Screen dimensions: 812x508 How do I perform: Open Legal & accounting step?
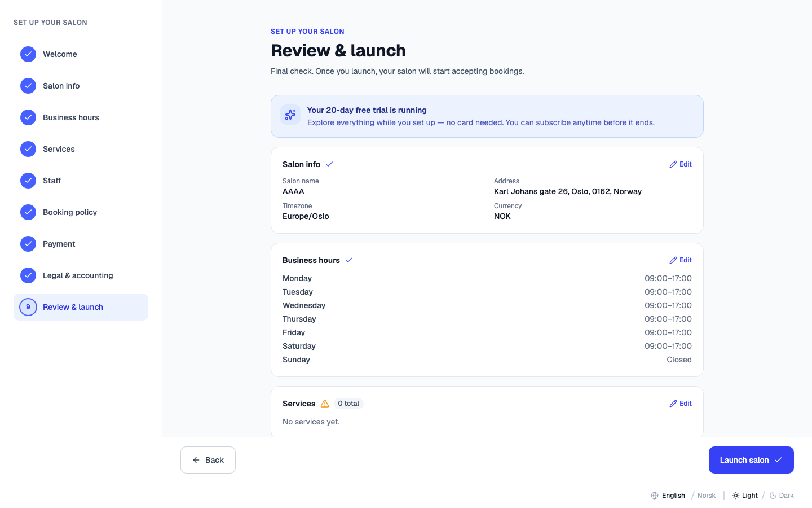click(x=81, y=275)
